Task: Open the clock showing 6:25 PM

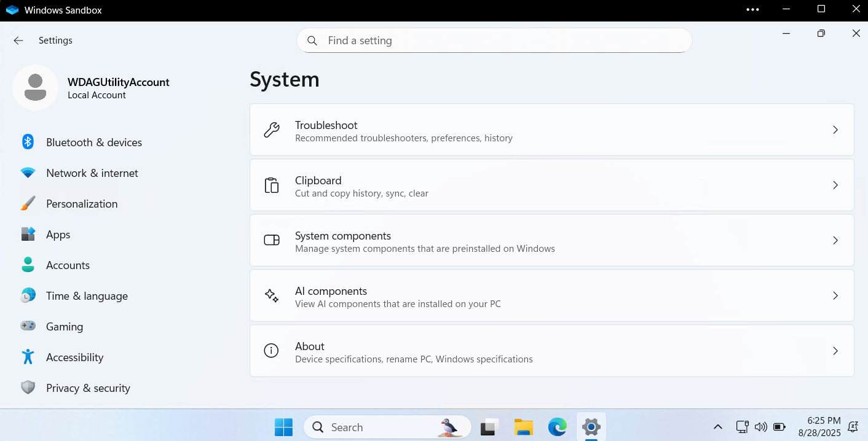Action: (x=819, y=426)
